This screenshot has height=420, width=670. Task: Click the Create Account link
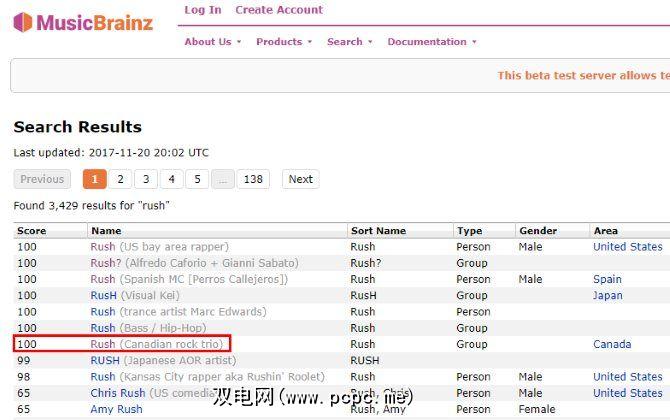279,10
